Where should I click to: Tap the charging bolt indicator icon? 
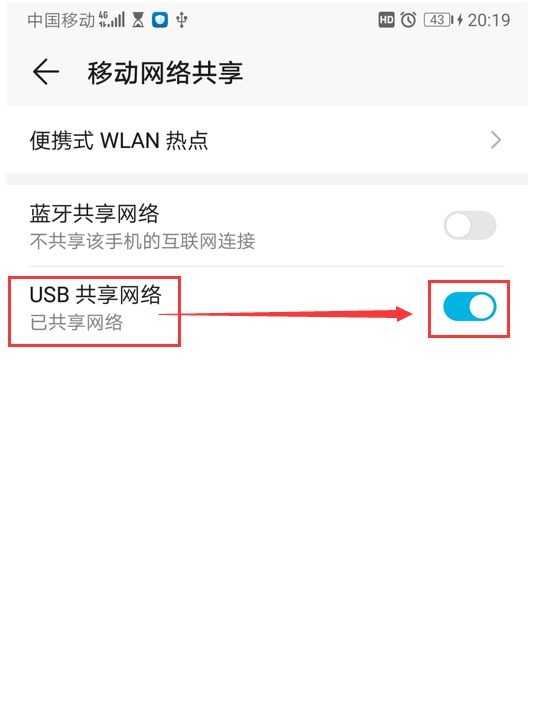click(460, 20)
